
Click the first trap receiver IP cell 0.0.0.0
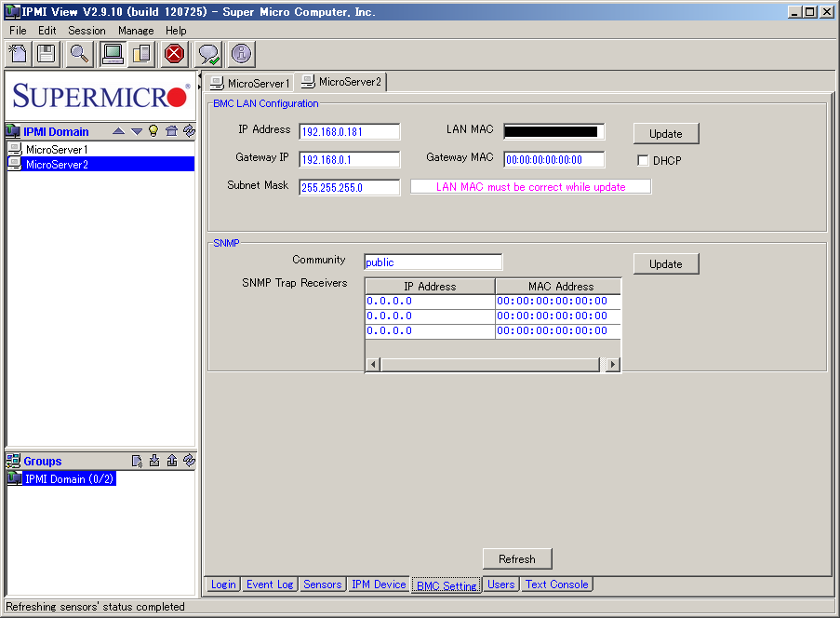(430, 302)
